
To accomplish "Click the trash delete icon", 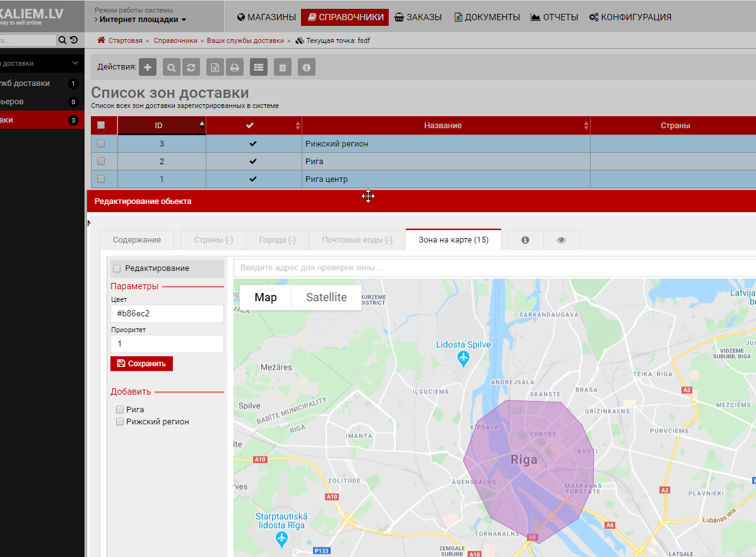I will point(283,67).
